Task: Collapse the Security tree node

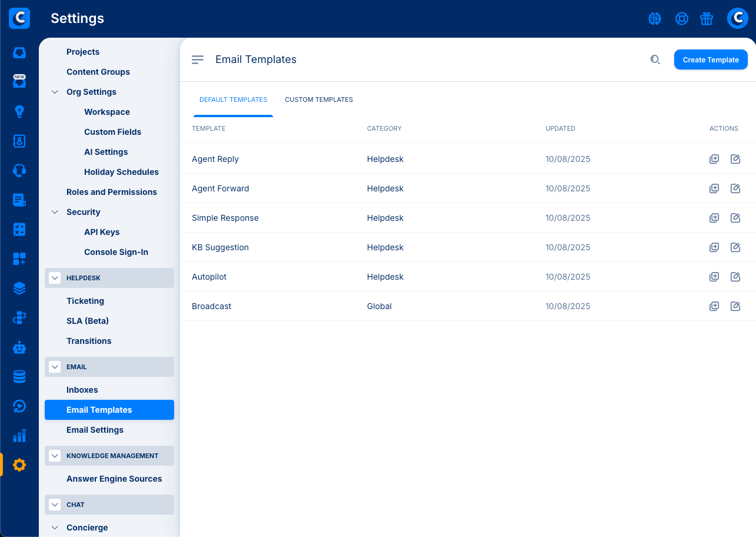Action: click(55, 212)
